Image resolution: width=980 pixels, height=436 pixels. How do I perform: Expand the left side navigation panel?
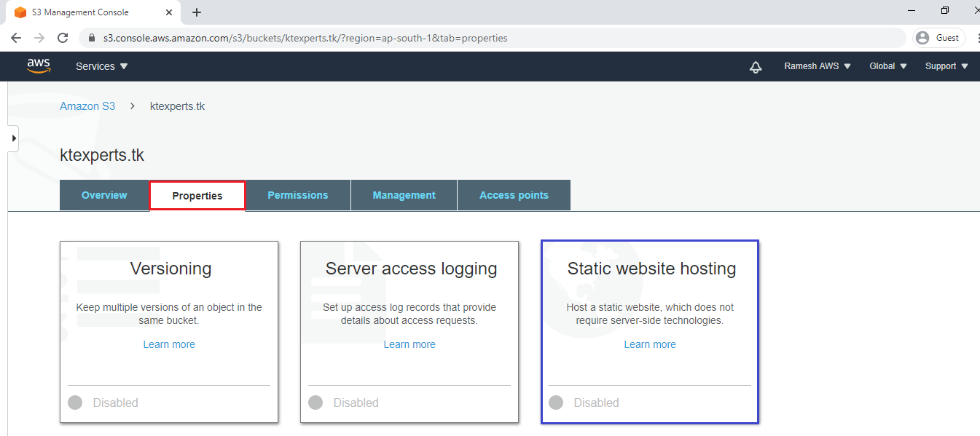click(x=13, y=138)
